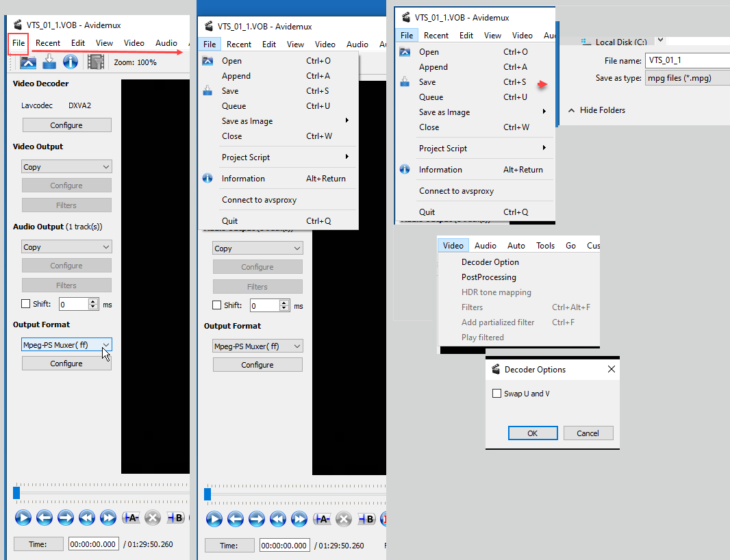Jump to next keyframe in the middle window
730x560 pixels.
tap(299, 519)
